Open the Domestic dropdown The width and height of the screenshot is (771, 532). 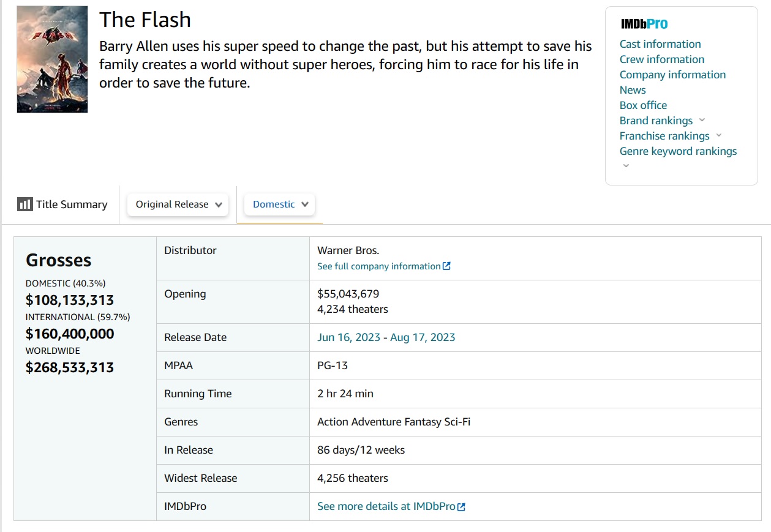point(279,204)
